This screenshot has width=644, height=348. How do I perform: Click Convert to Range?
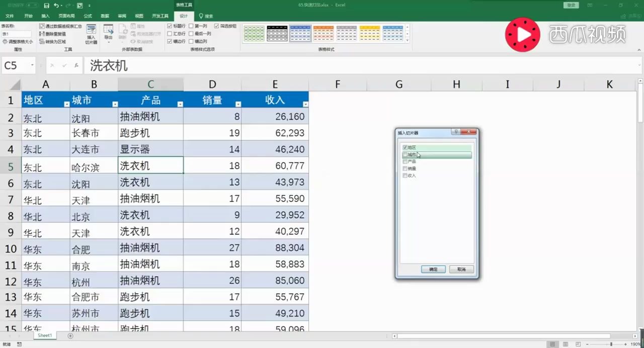pyautogui.click(x=52, y=42)
